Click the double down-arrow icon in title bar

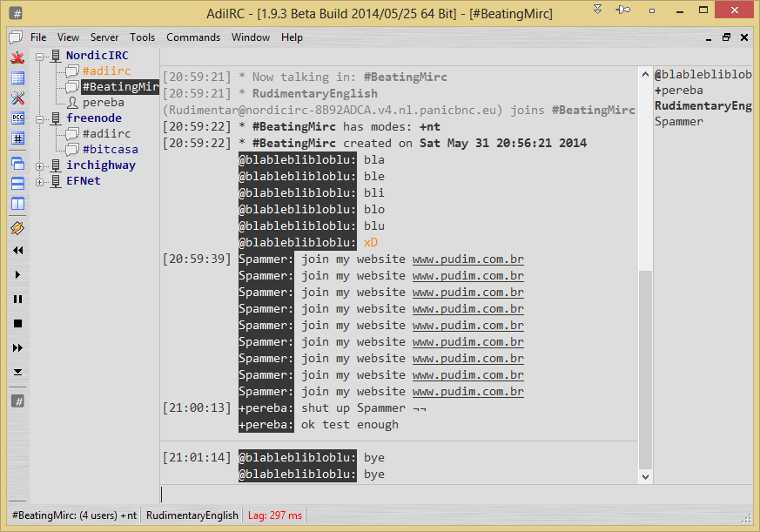597,10
